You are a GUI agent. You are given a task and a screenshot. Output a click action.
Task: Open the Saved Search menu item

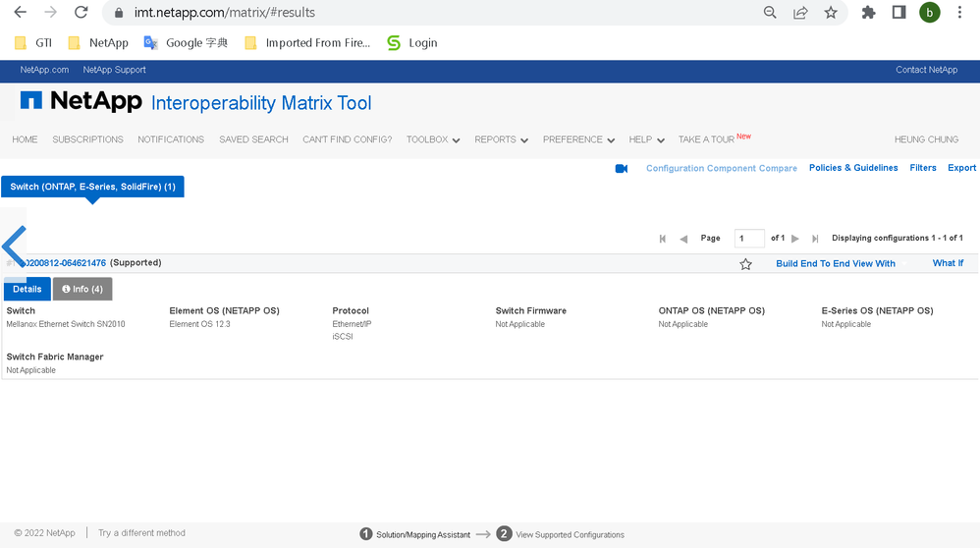click(x=253, y=139)
